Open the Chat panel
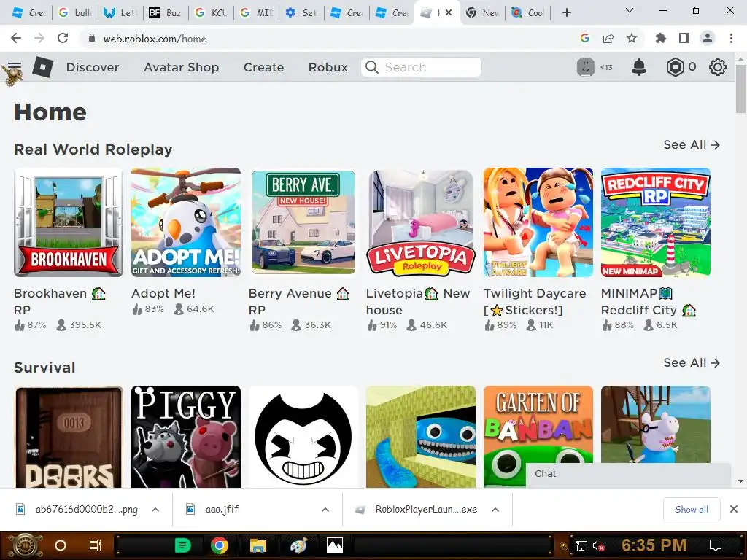 click(628, 474)
